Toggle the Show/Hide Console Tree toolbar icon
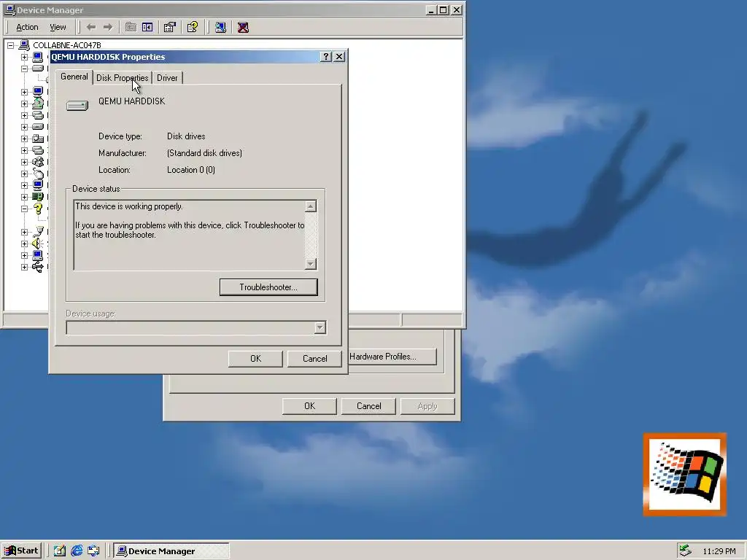747x560 pixels. [147, 27]
